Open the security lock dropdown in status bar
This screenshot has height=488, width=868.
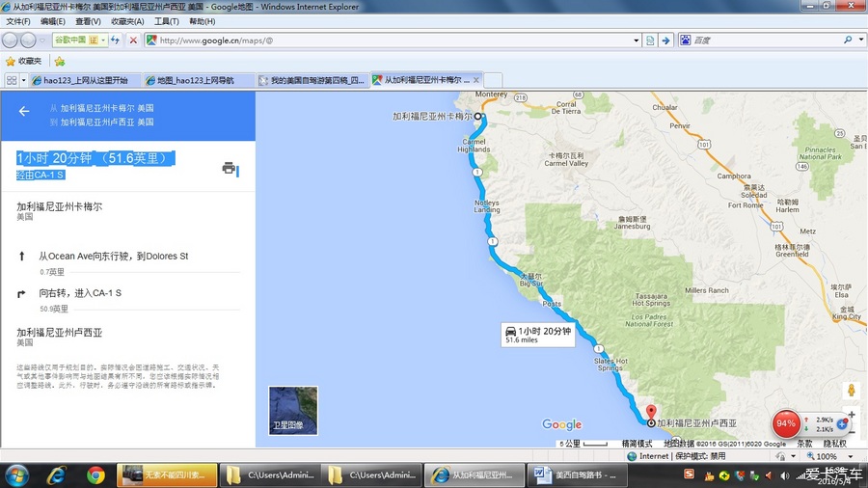[794, 456]
